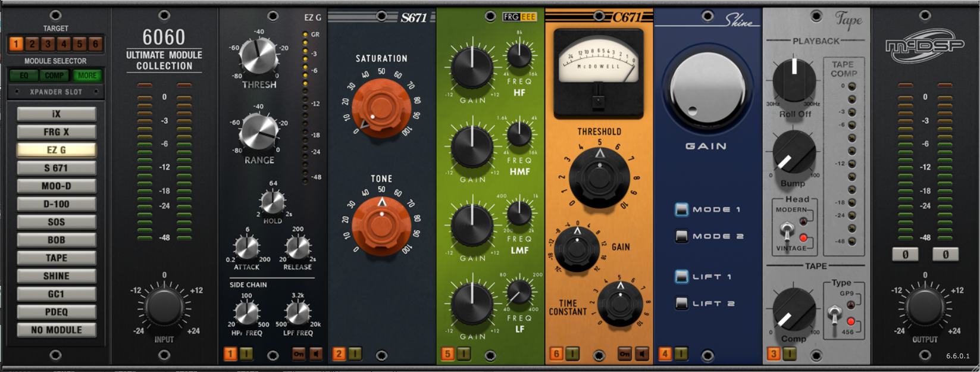
Task: Load the D-100 module
Action: pos(57,204)
